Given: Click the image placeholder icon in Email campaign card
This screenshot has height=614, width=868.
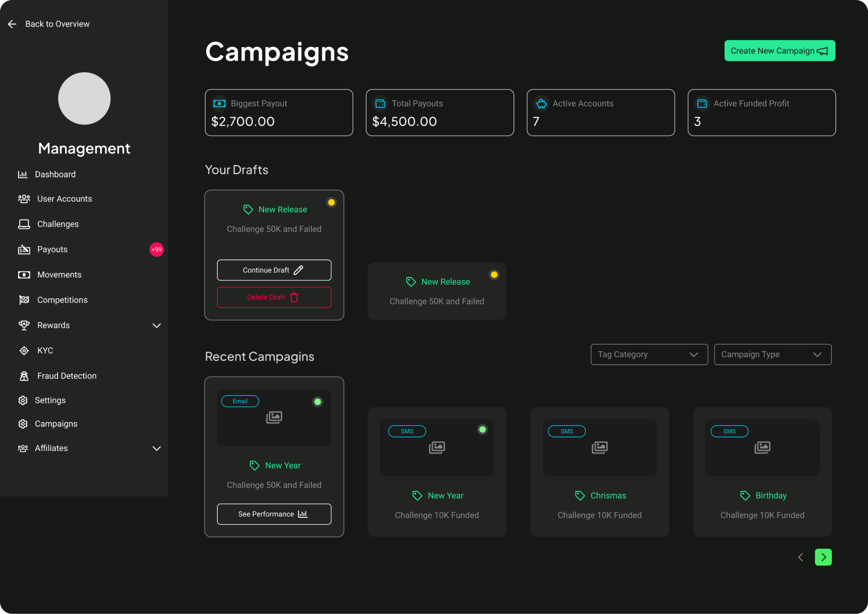Looking at the screenshot, I should coord(274,417).
